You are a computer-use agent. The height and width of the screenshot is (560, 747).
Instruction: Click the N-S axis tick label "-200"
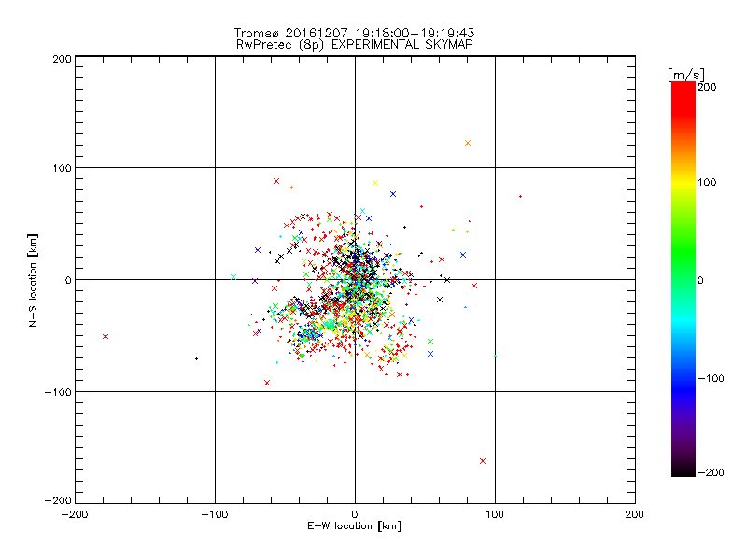(x=58, y=500)
